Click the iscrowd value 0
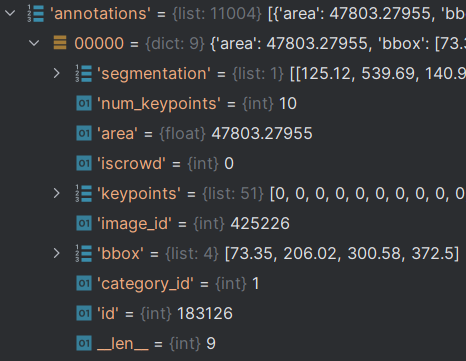 click(229, 164)
